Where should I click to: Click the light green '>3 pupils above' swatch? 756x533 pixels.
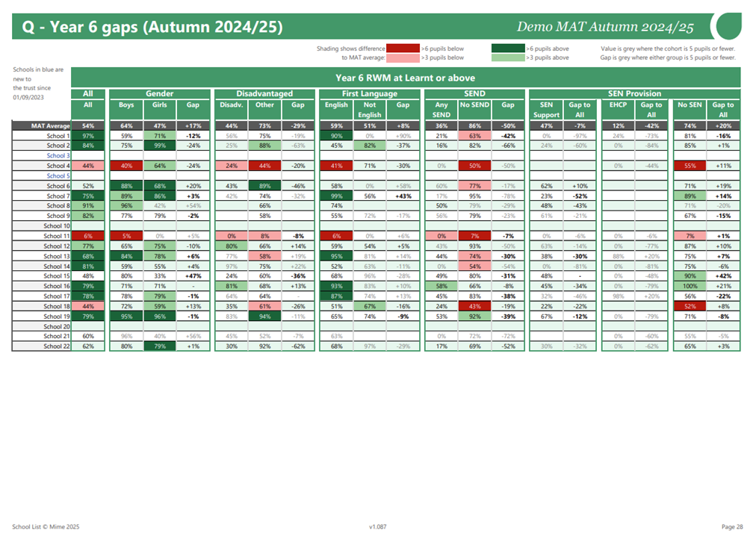coord(508,57)
